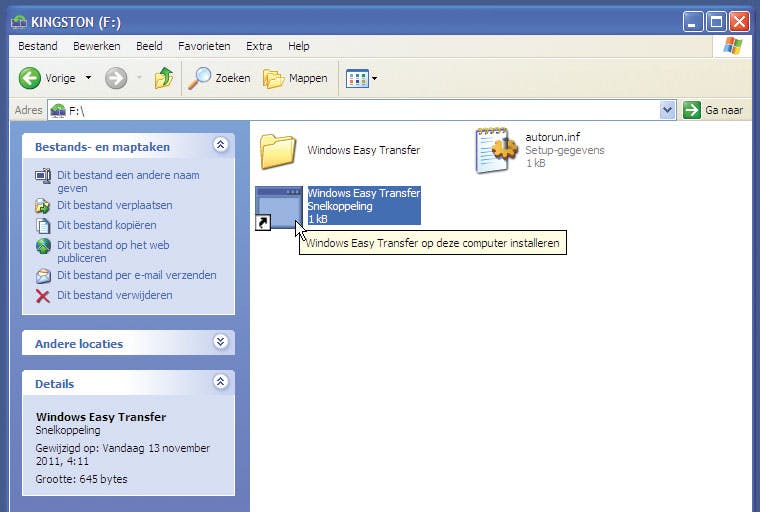Close the KINGSTON window

click(739, 22)
